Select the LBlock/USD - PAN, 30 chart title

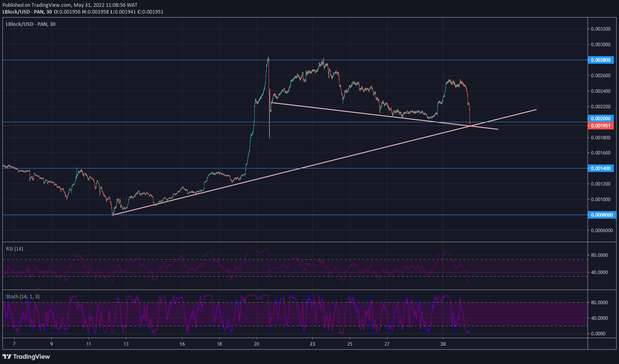point(31,24)
